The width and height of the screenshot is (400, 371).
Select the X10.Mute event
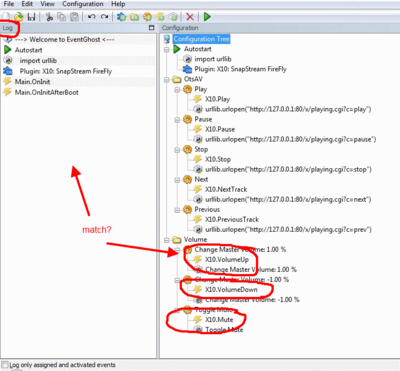click(x=219, y=319)
